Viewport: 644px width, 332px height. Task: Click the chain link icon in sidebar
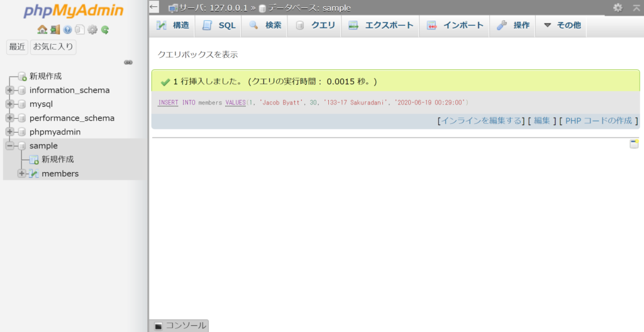tap(128, 62)
